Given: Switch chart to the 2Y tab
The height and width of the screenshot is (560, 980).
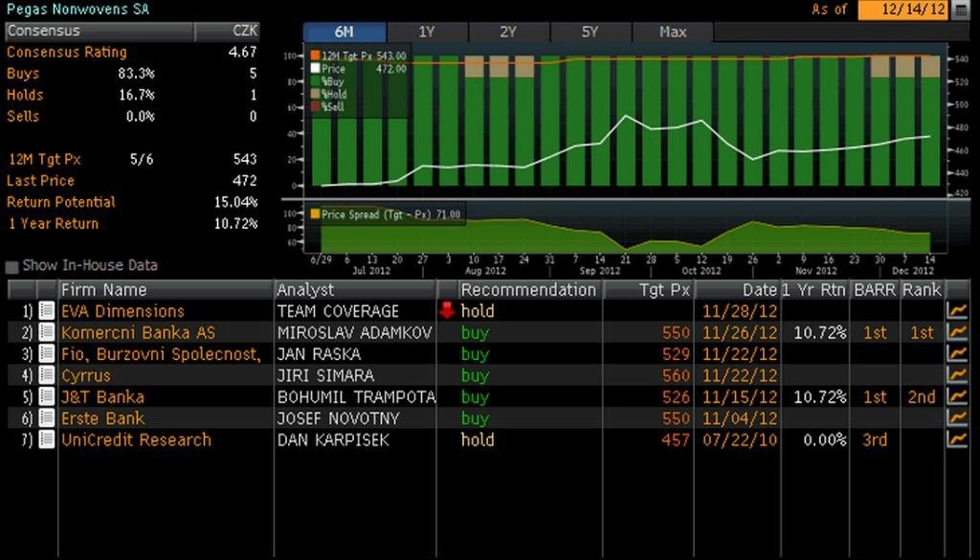Looking at the screenshot, I should 509,32.
